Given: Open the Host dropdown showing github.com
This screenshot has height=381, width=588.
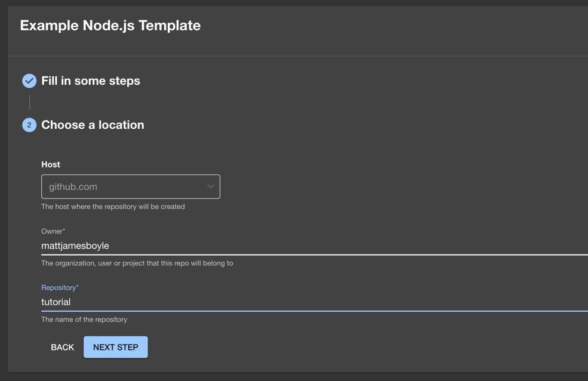Looking at the screenshot, I should 131,187.
